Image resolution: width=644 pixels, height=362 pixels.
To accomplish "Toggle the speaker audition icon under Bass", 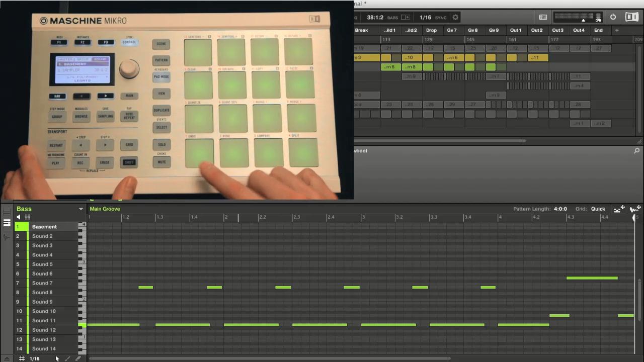I will click(x=19, y=217).
